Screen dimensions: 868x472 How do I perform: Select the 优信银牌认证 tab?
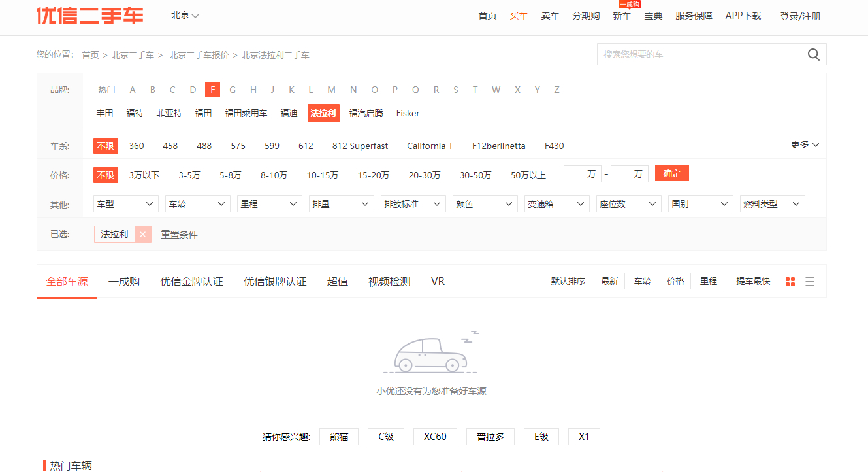[x=275, y=282]
